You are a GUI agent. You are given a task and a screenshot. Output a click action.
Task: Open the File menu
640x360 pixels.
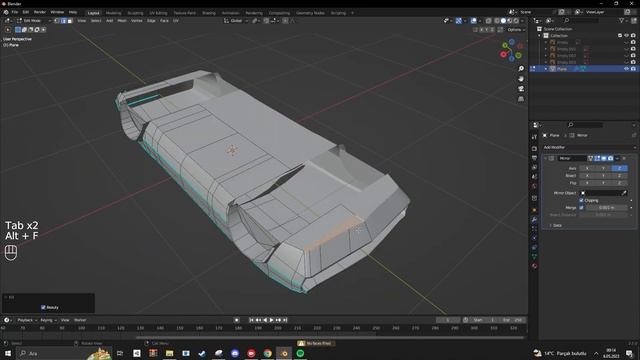coord(15,12)
